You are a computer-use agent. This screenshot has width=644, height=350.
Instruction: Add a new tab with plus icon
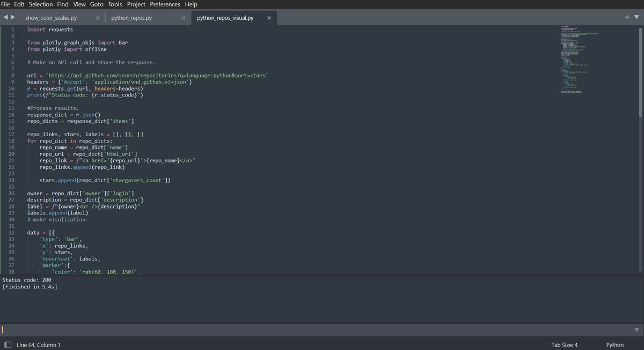click(x=627, y=17)
